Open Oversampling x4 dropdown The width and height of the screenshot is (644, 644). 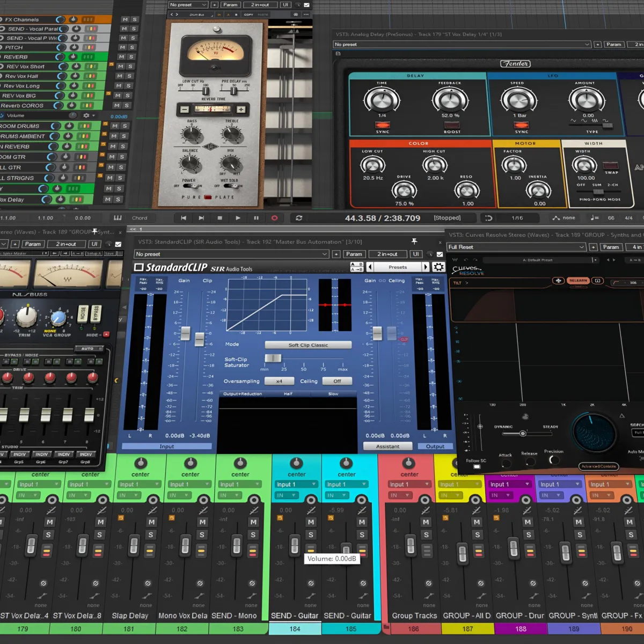coord(279,381)
